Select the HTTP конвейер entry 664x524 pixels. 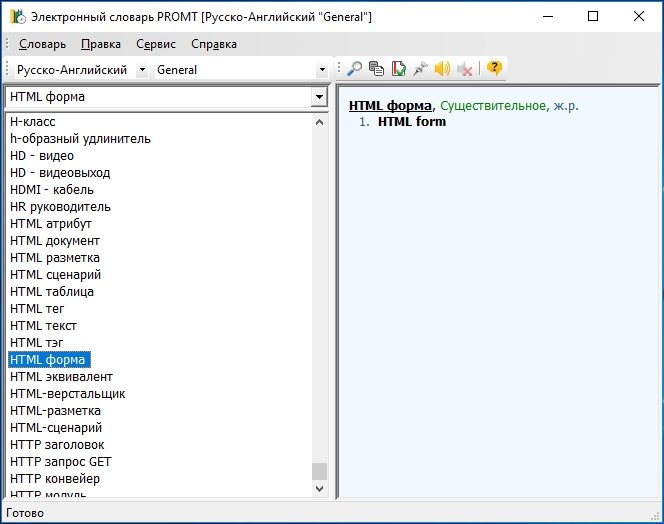55,478
